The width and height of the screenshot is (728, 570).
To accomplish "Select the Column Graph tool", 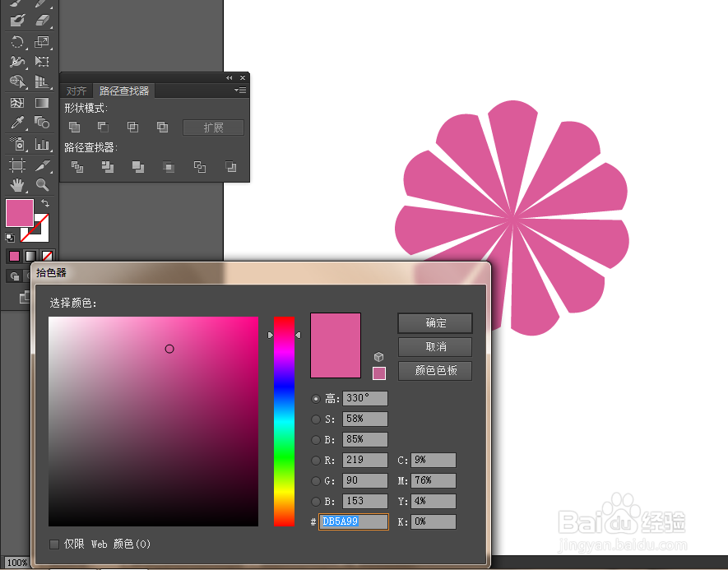I will 42,145.
